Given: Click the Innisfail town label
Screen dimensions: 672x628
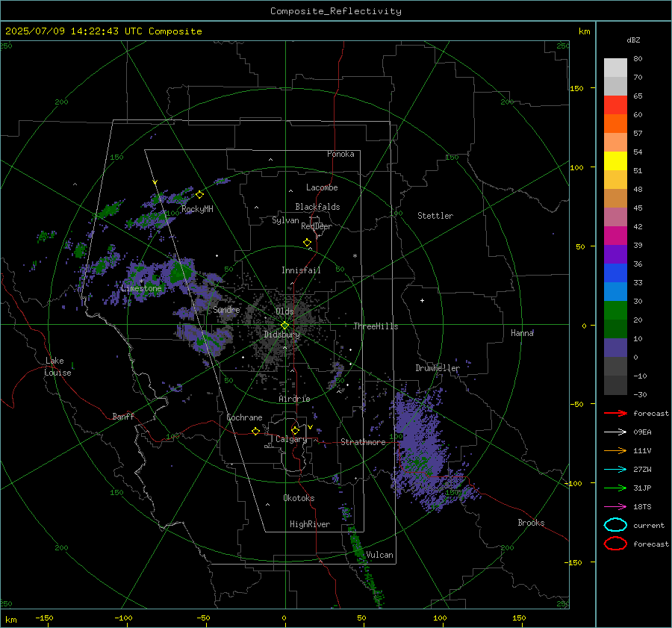Looking at the screenshot, I should 301,270.
